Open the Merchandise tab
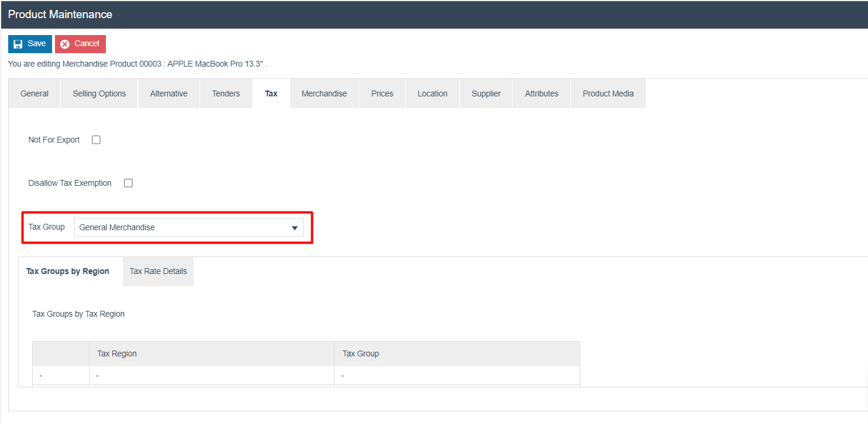This screenshot has height=423, width=868. [324, 93]
